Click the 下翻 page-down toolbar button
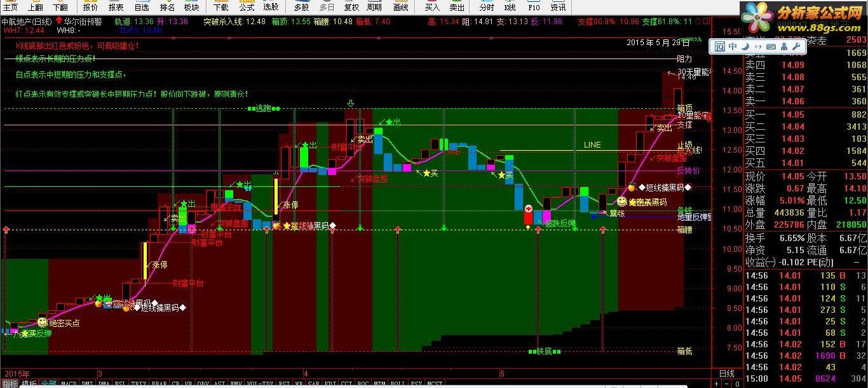Image resolution: width=868 pixels, height=388 pixels. 60,8
